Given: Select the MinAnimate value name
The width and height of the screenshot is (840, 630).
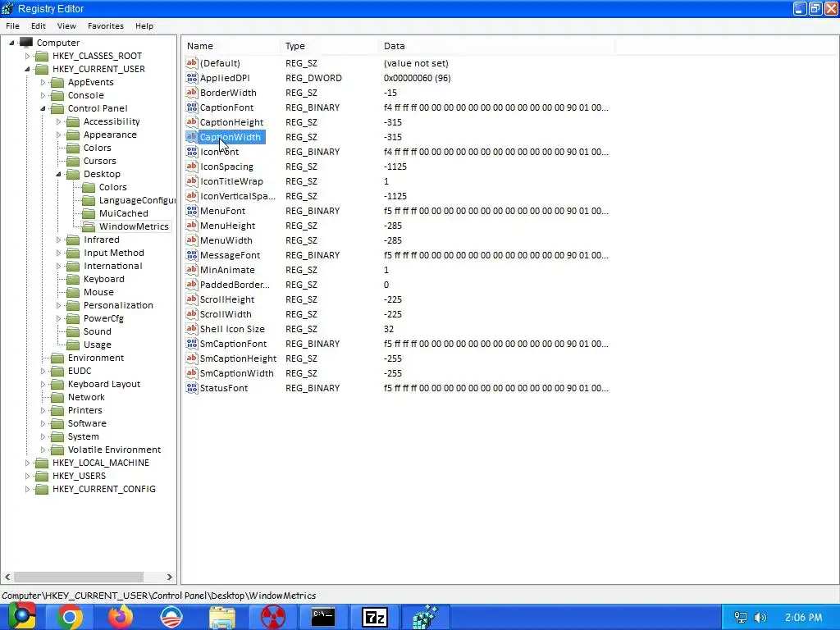Looking at the screenshot, I should click(227, 270).
